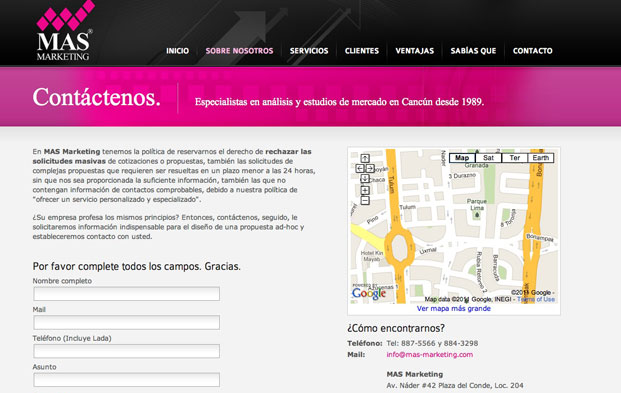The height and width of the screenshot is (393, 621).
Task: Click the 'Tel: 887-5566 y 884-3298' text
Action: point(432,343)
